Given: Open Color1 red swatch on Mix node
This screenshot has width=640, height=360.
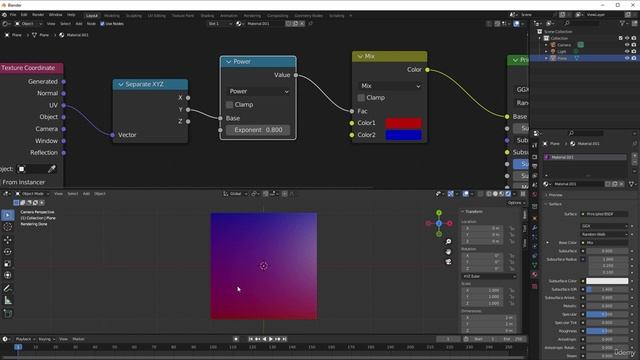Looking at the screenshot, I should (x=404, y=123).
